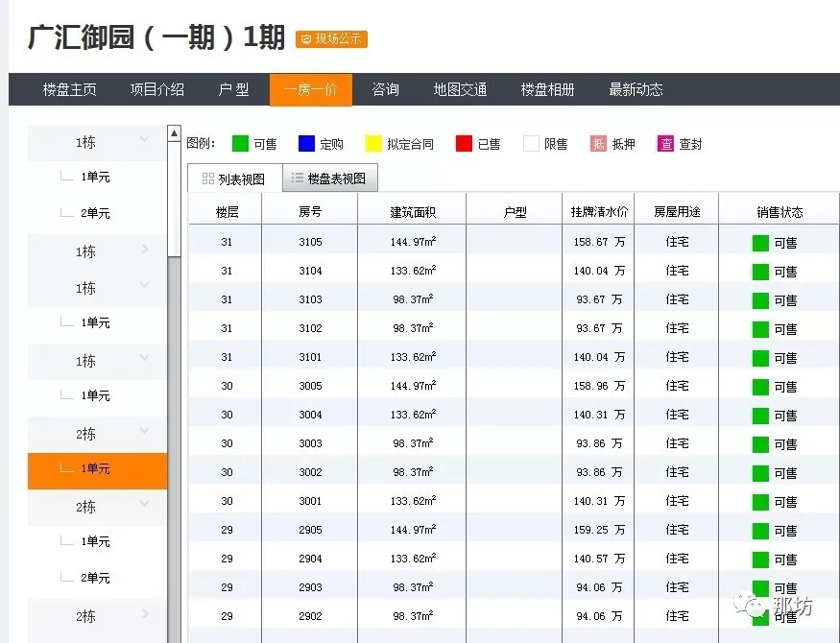
Task: Click the 户型 column header
Action: 515,212
